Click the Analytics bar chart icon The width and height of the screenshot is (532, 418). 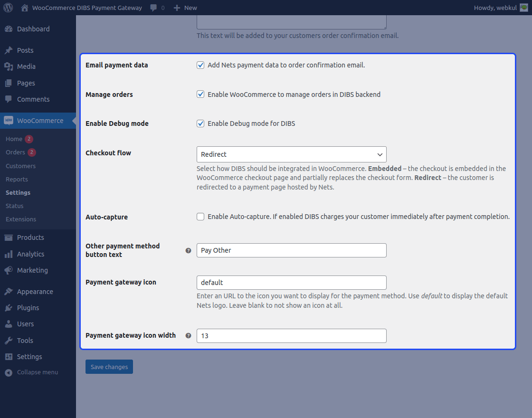coord(9,254)
